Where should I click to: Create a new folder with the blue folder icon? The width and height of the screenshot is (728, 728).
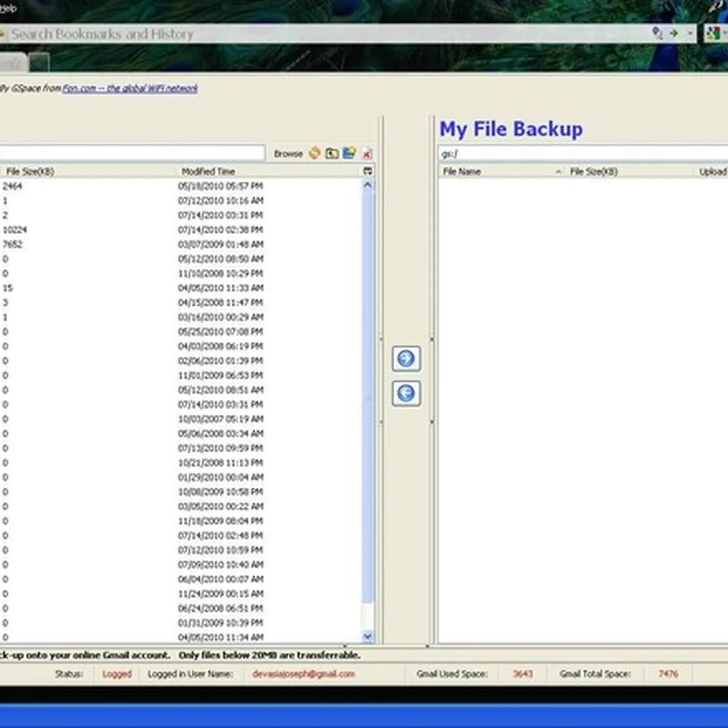tap(349, 153)
